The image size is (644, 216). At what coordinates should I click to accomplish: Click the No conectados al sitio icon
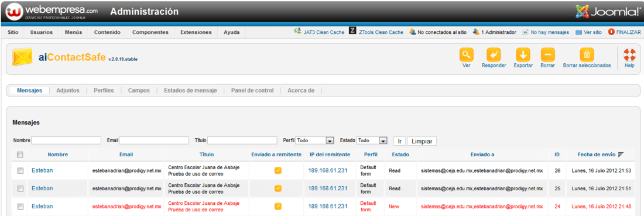coord(412,32)
